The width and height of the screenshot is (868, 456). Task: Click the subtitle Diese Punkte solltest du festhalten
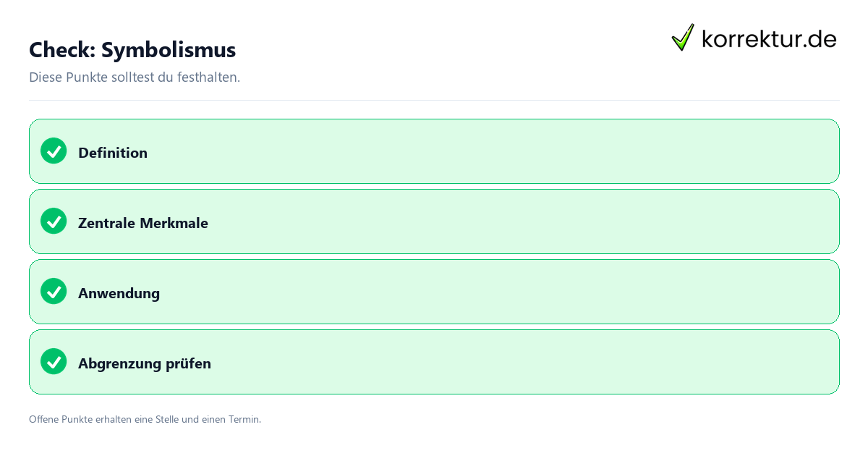tap(135, 77)
